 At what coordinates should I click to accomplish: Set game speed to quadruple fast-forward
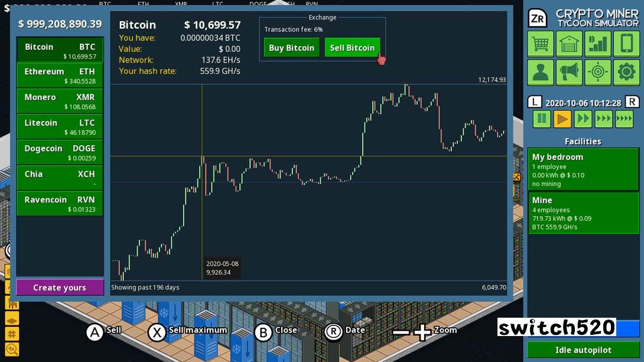tap(624, 119)
